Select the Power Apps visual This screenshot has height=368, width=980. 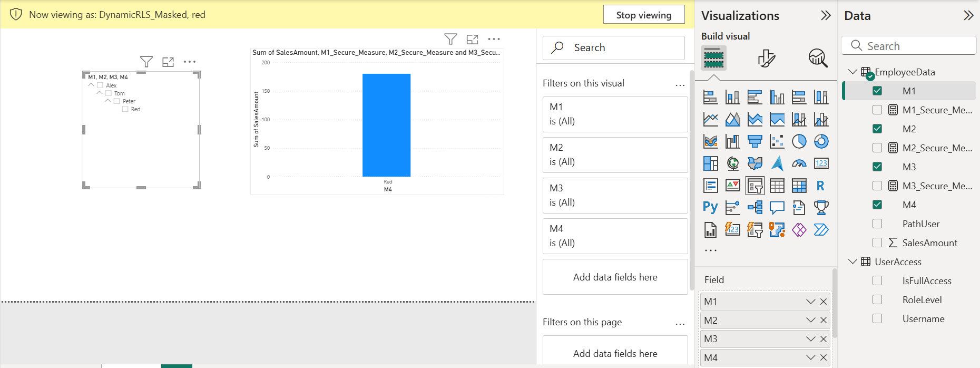(x=799, y=230)
